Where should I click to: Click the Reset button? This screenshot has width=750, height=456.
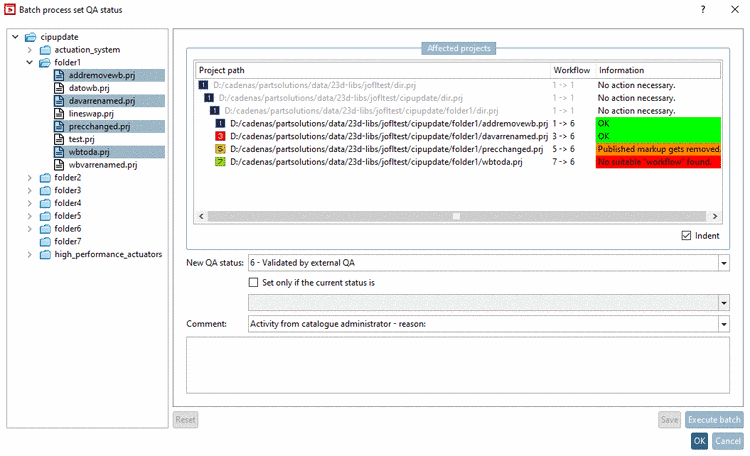pos(186,420)
